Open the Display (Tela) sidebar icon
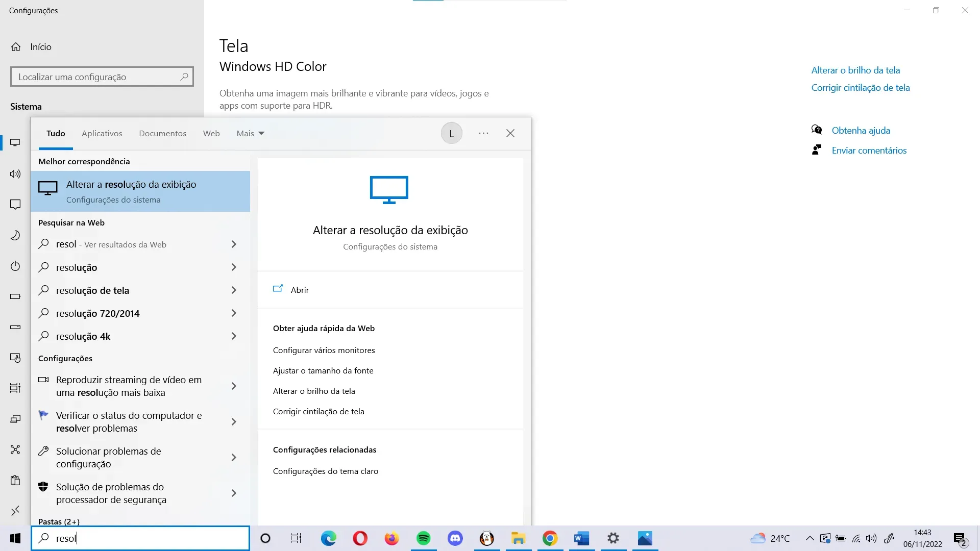Image resolution: width=980 pixels, height=551 pixels. click(x=15, y=143)
